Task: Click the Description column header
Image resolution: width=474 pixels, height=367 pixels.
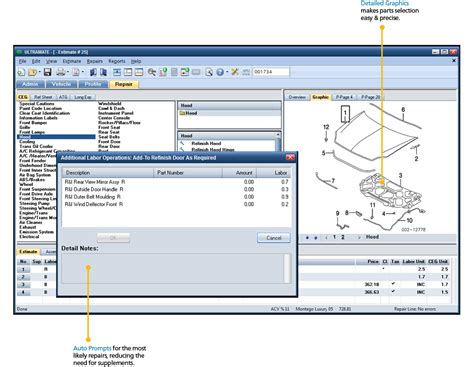Action: point(108,173)
